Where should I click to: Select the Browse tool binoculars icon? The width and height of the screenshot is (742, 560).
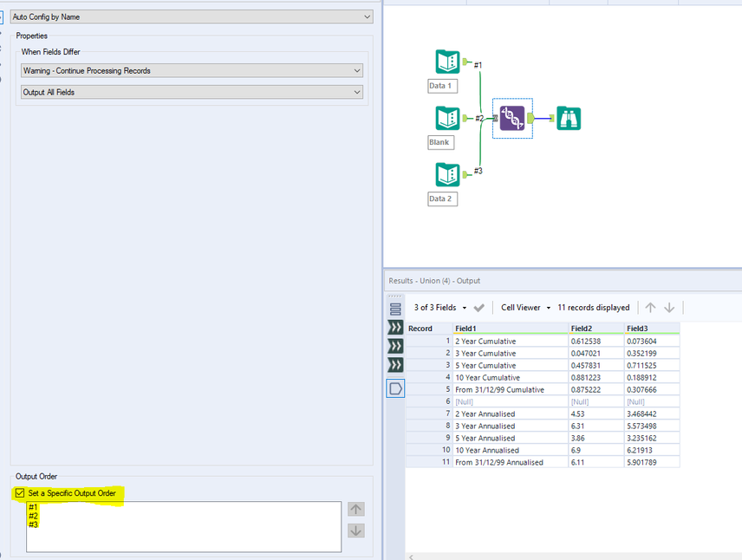[569, 119]
